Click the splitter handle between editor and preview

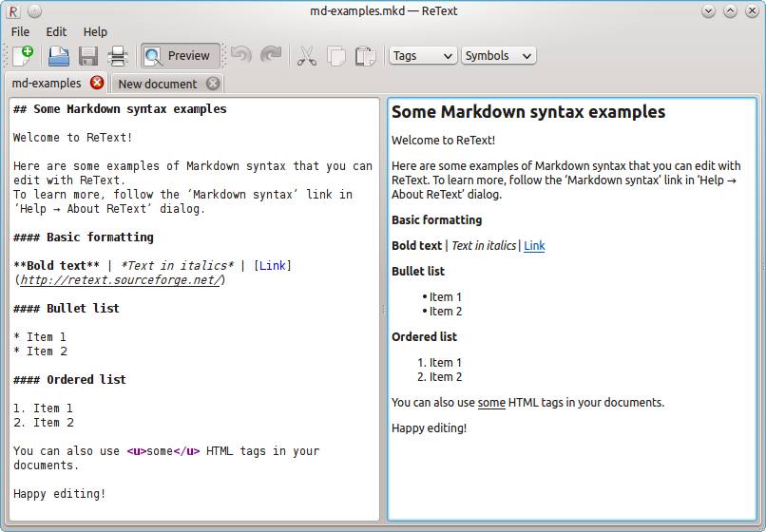383,309
